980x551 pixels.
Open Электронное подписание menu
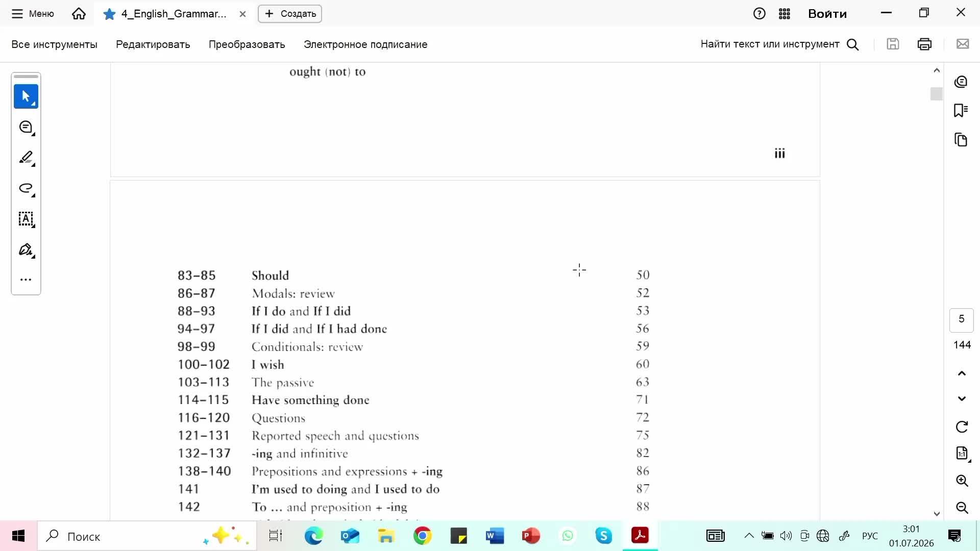[365, 44]
